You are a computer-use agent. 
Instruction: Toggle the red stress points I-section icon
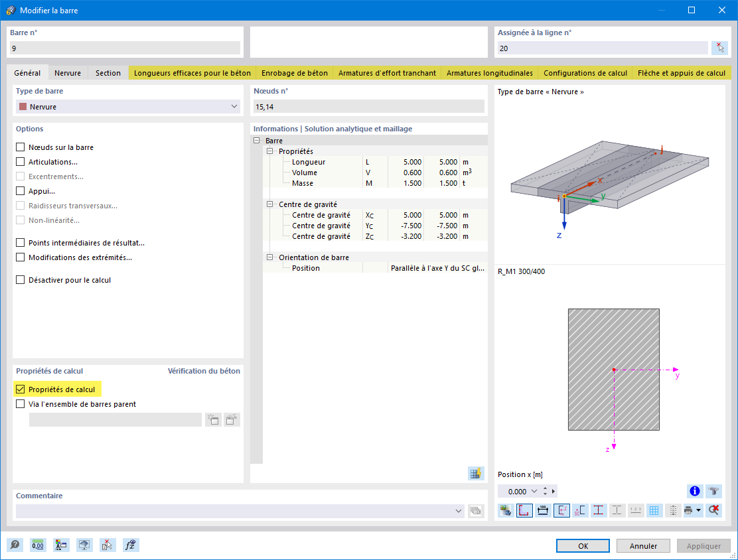pyautogui.click(x=598, y=510)
